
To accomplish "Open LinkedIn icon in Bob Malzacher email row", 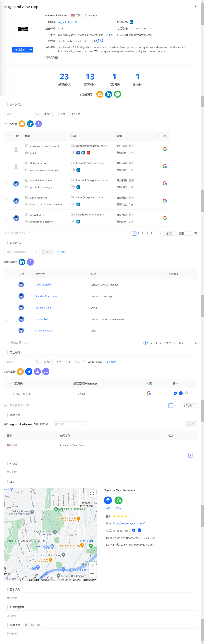I will (78, 170).
